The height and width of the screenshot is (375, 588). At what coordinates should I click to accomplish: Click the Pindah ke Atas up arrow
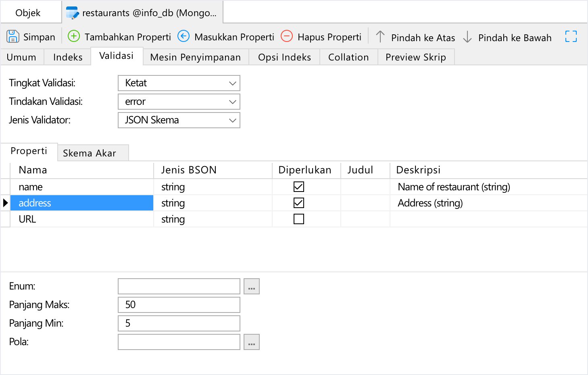(x=380, y=37)
